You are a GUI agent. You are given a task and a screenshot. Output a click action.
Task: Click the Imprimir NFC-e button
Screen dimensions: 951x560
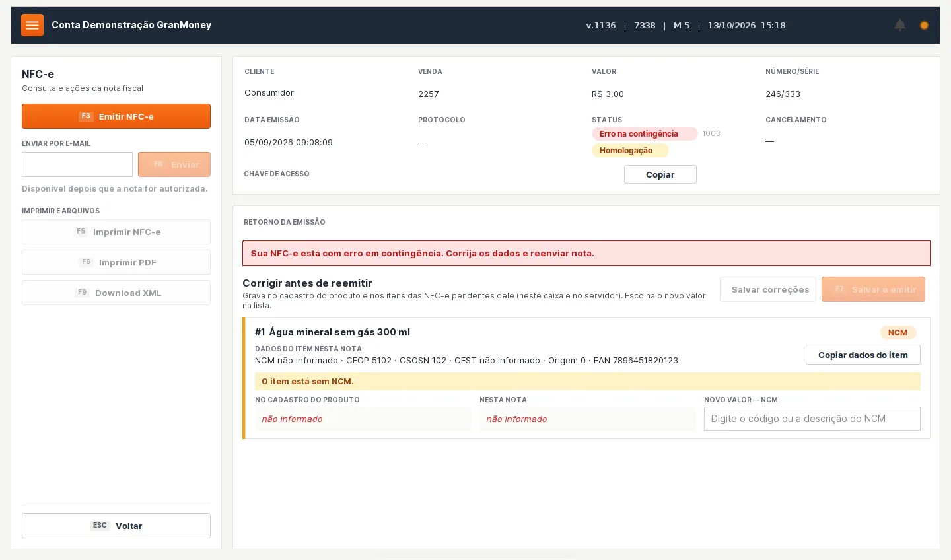click(116, 232)
